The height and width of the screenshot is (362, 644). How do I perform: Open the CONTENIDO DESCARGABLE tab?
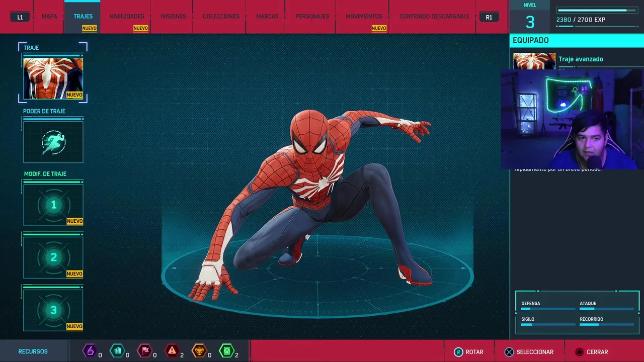click(x=434, y=17)
